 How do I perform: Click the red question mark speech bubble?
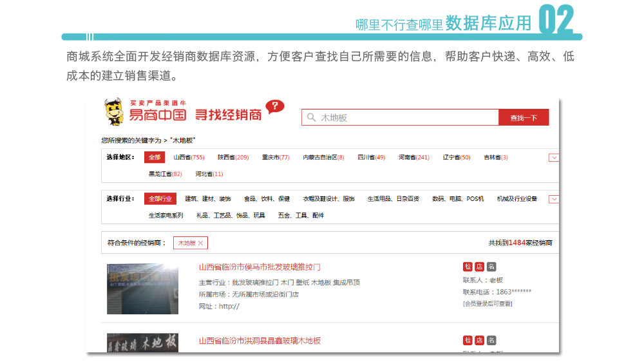(274, 107)
